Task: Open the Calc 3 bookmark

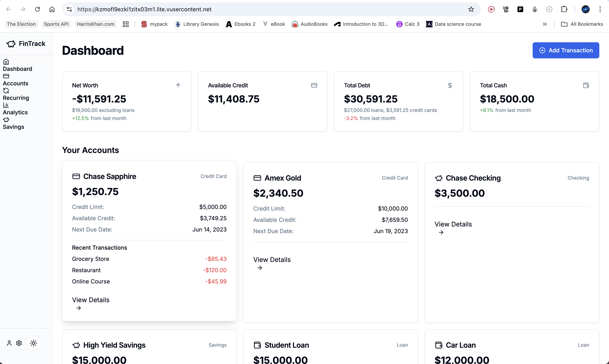Action: click(408, 24)
